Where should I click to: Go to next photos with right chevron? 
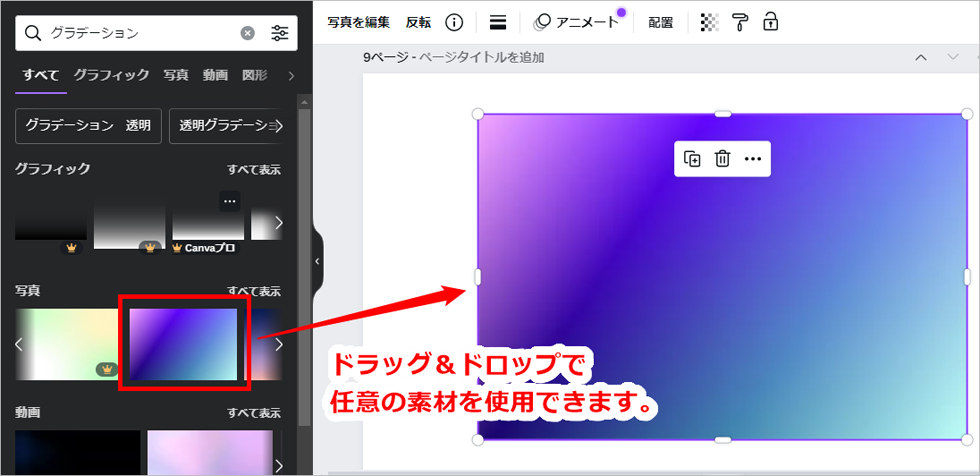(x=279, y=344)
